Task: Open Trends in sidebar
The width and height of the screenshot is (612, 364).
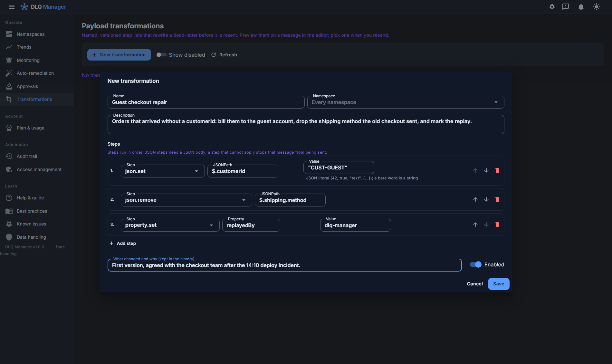Action: point(37,47)
